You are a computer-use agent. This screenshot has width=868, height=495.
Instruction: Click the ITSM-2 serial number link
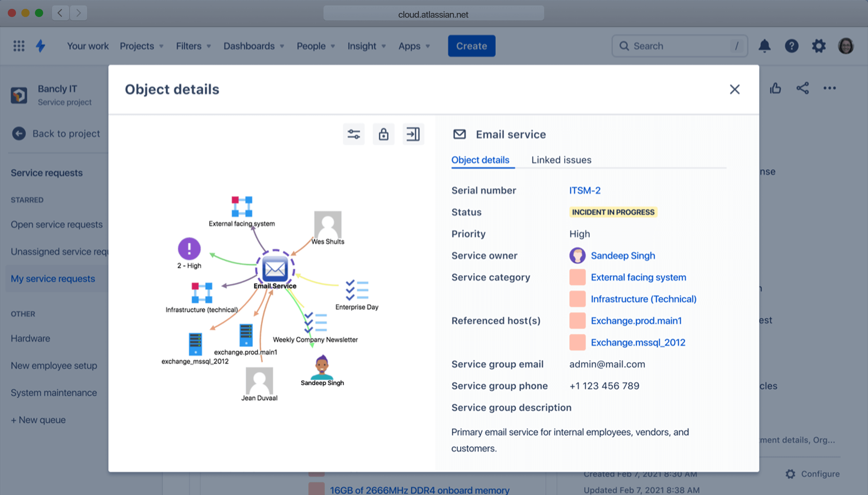584,190
